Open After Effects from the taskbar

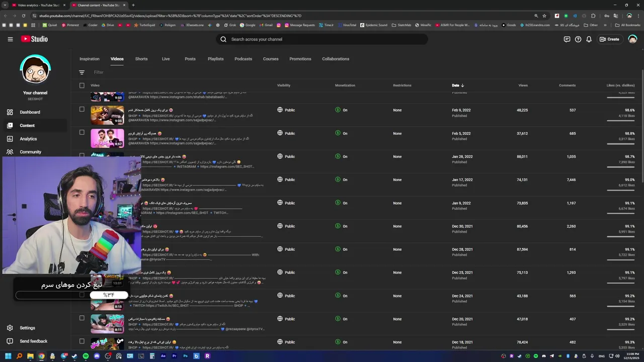point(163,356)
